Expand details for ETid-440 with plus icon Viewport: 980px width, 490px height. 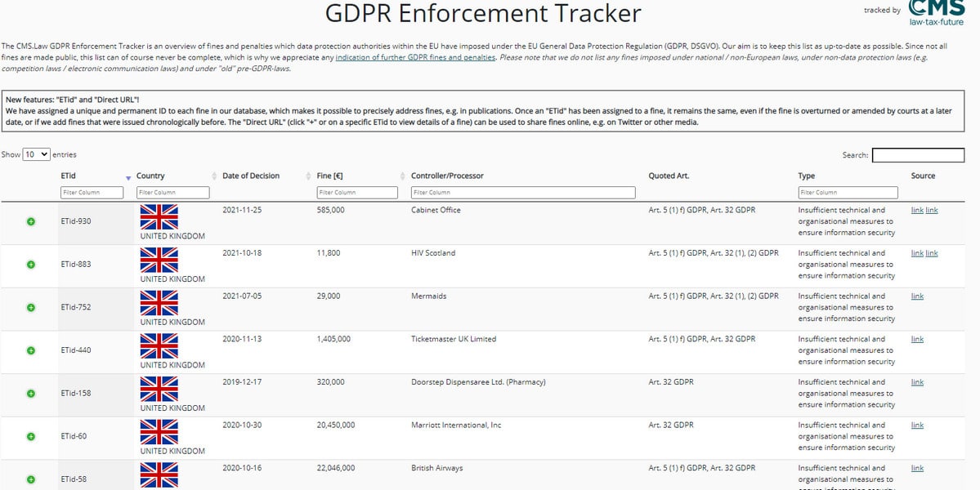pos(30,351)
